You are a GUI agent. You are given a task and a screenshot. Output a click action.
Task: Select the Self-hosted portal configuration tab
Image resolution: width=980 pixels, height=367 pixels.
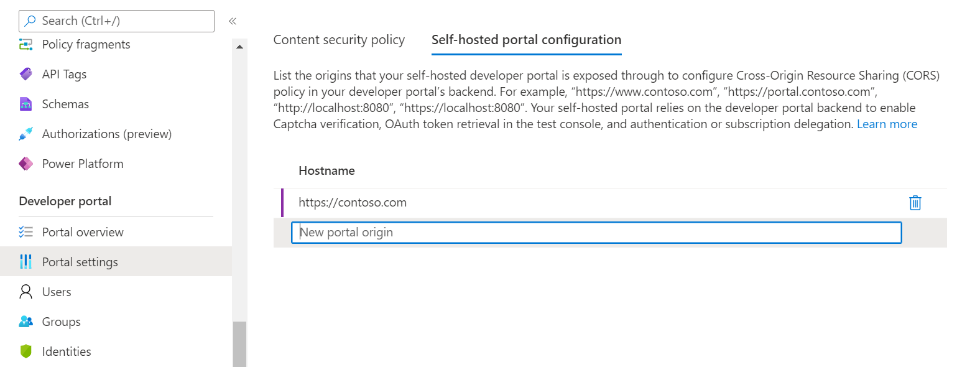click(526, 39)
